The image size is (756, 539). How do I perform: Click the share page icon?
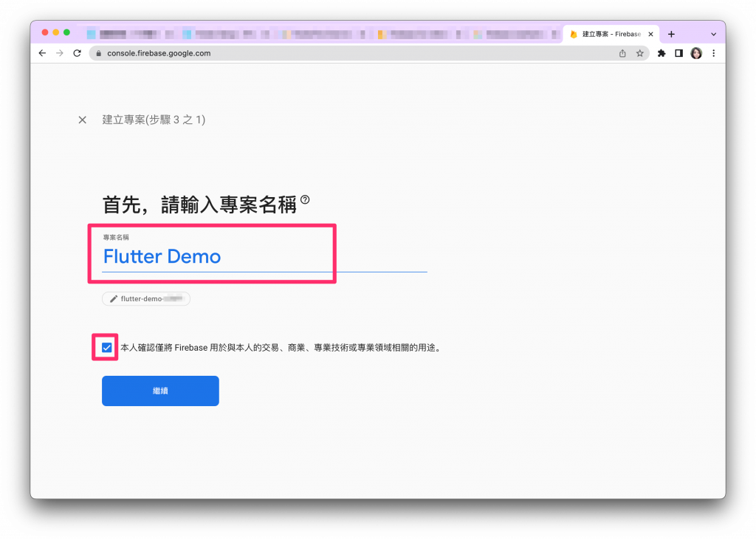(622, 53)
